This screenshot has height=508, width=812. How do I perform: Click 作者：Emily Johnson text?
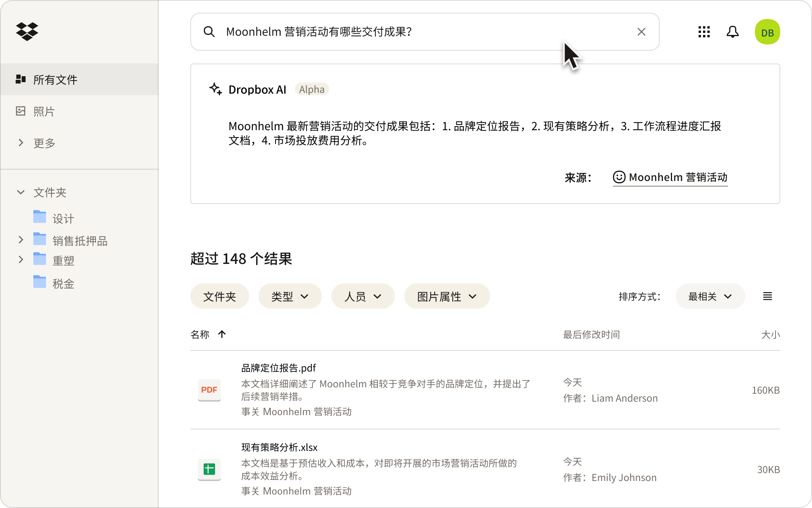pos(610,477)
